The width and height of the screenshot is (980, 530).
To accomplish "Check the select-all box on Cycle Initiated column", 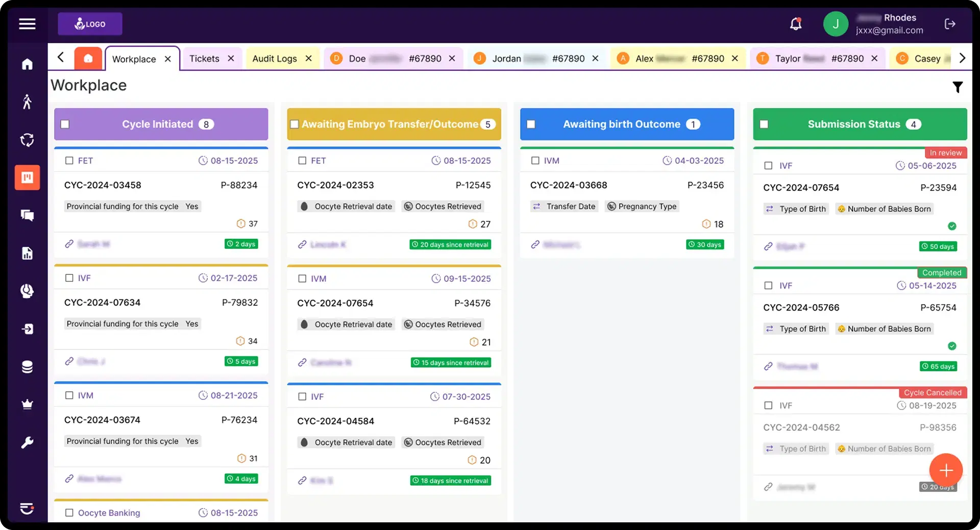I will 65,124.
